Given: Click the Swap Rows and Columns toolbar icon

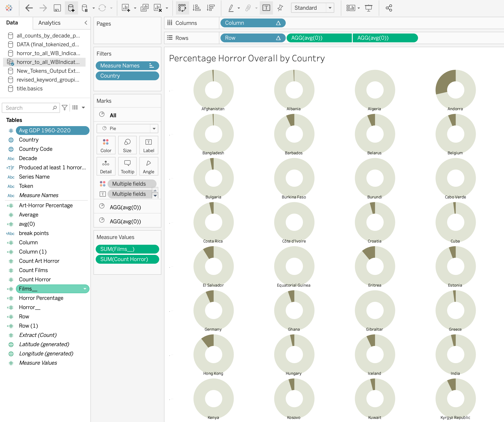Looking at the screenshot, I should (182, 8).
